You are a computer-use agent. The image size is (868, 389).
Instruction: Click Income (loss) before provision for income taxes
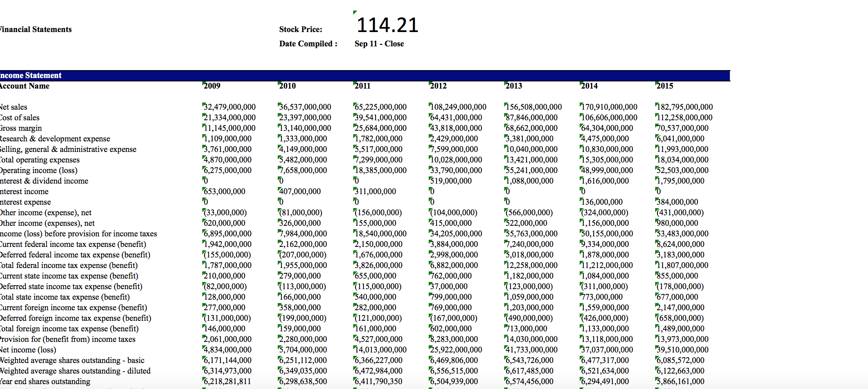point(78,234)
